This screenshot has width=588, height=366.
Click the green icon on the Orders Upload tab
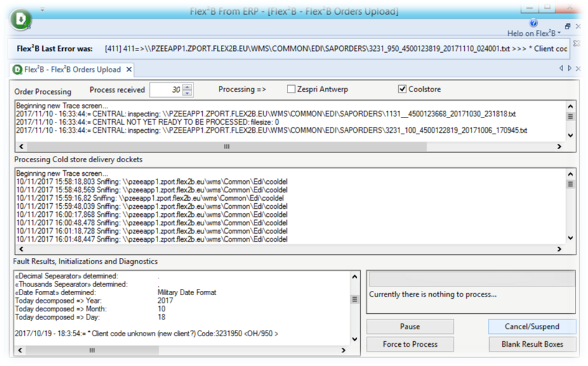tap(17, 70)
